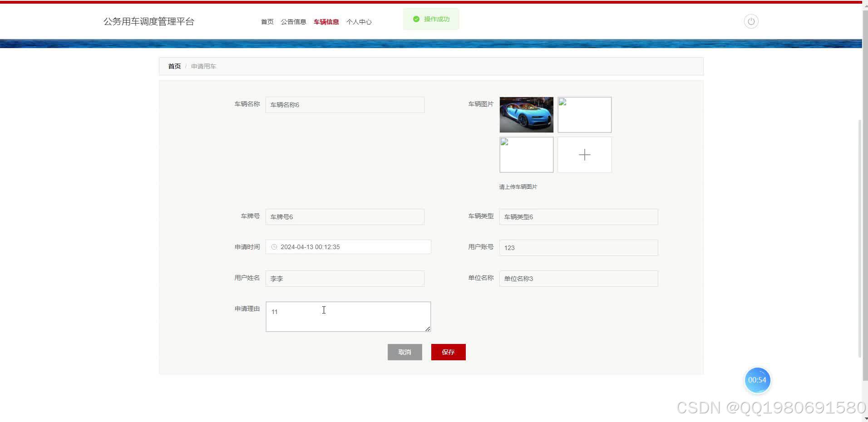Open the 00:54 timer bubble
The height and width of the screenshot is (422, 868).
click(757, 380)
